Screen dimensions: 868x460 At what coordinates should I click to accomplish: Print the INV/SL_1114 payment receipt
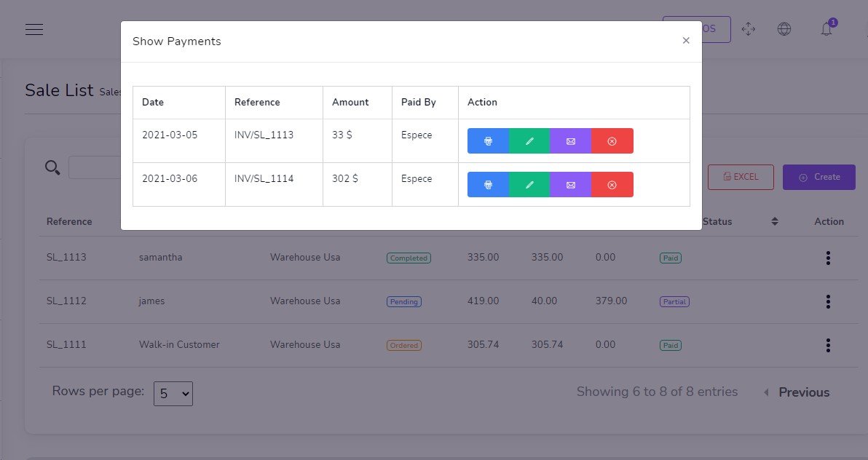click(488, 185)
